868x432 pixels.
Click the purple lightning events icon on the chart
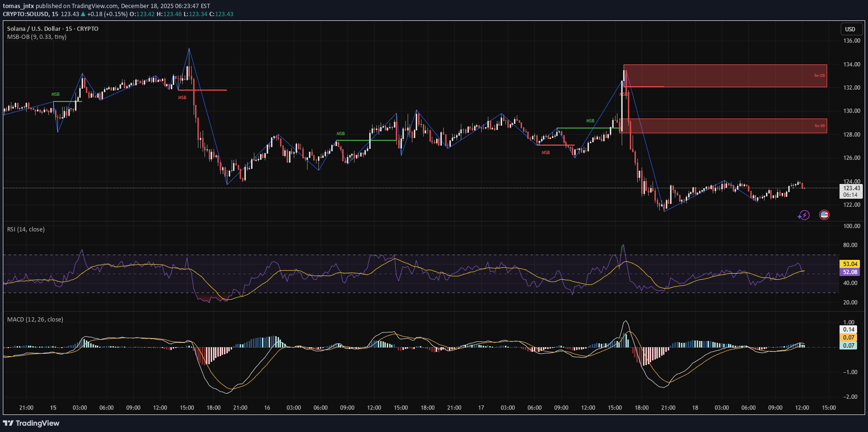[x=804, y=215]
